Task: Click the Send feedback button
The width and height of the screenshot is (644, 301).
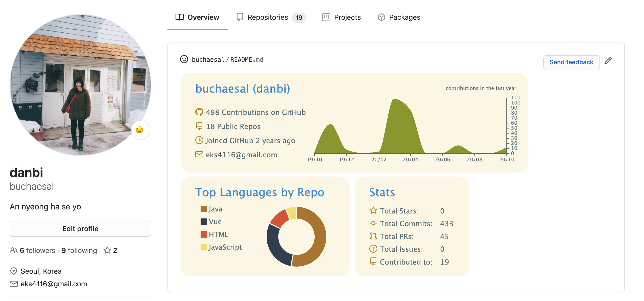Action: coord(571,62)
